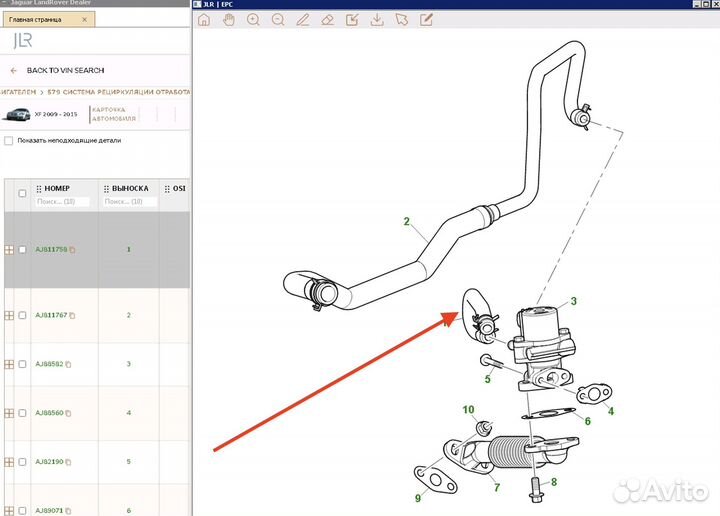Click the ВЫНОСКА column search field

tap(130, 202)
